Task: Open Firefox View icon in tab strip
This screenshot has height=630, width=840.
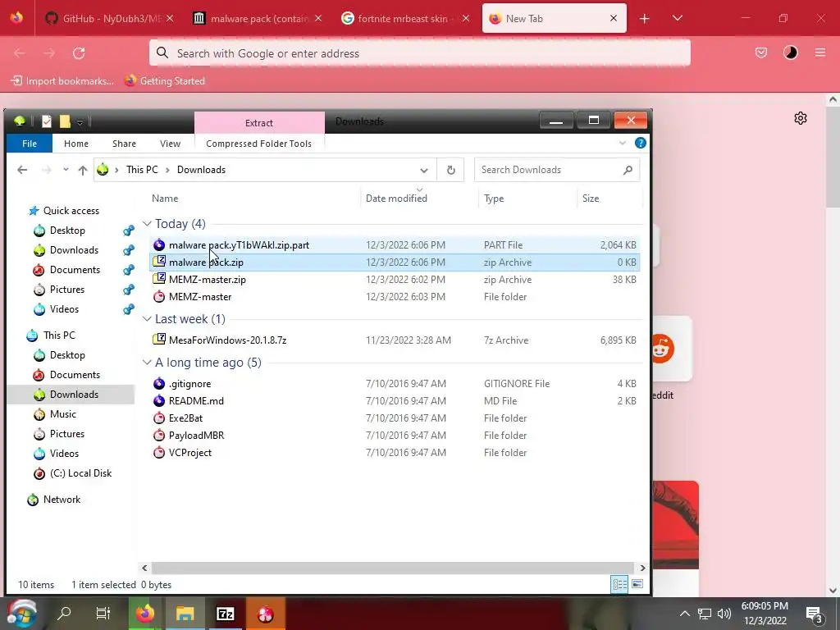Action: click(16, 18)
